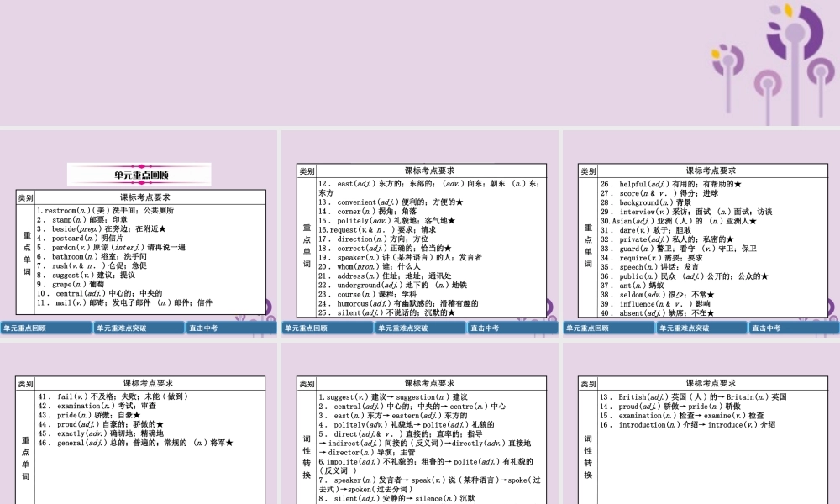Select the row '17. direction(n.)方向;方位'
Viewport: 840px width, 504px height.
click(x=374, y=239)
